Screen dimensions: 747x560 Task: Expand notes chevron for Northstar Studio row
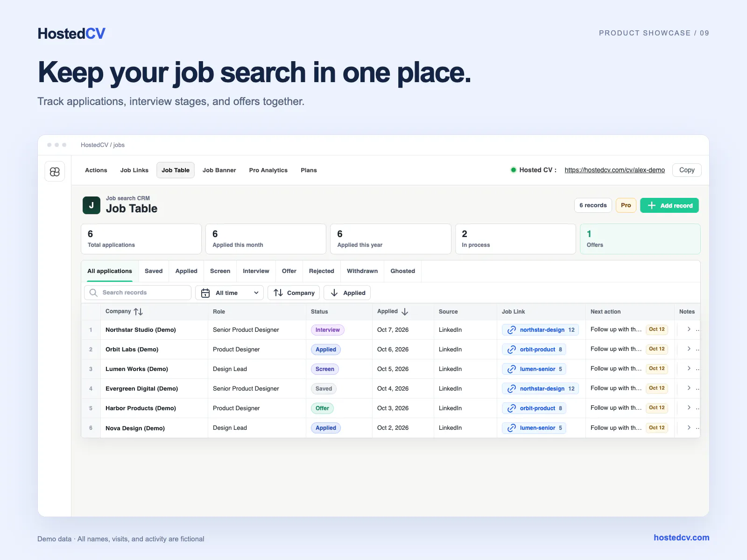689,329
